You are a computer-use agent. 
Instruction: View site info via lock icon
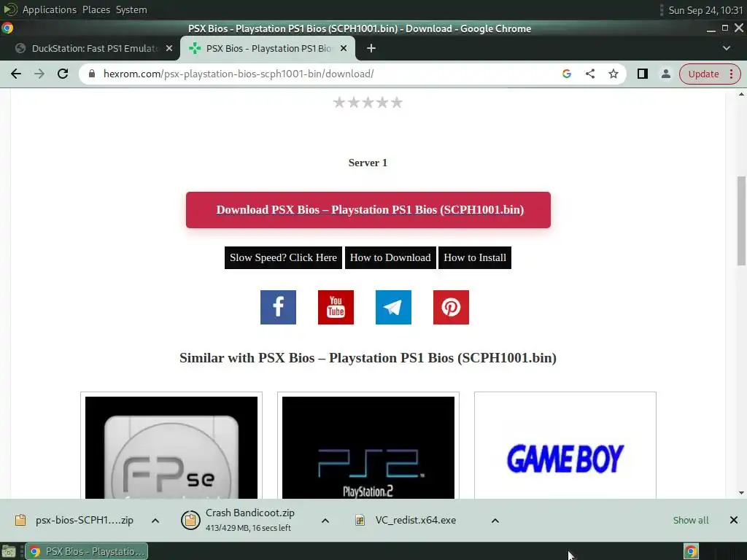[x=92, y=74]
